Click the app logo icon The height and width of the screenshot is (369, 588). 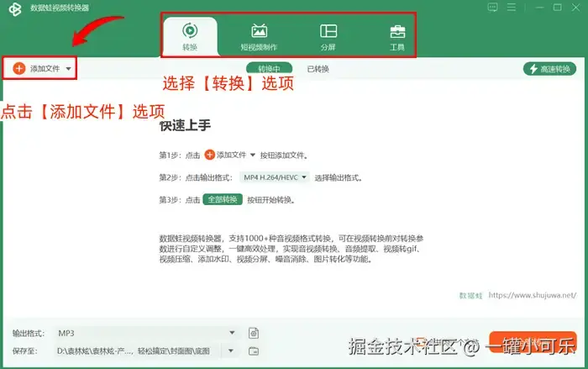[x=15, y=8]
